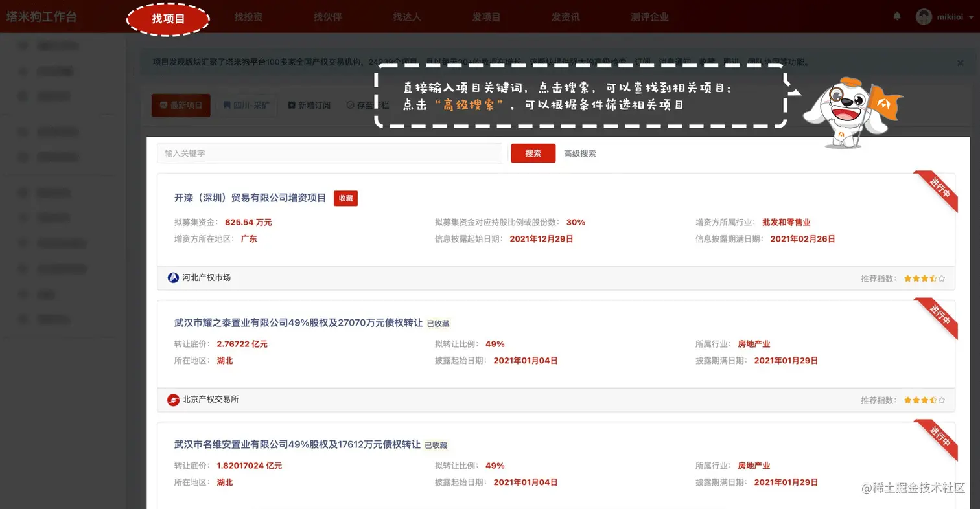Open the 发项目 navigation tab
Viewport: 980px width, 509px height.
coord(486,17)
